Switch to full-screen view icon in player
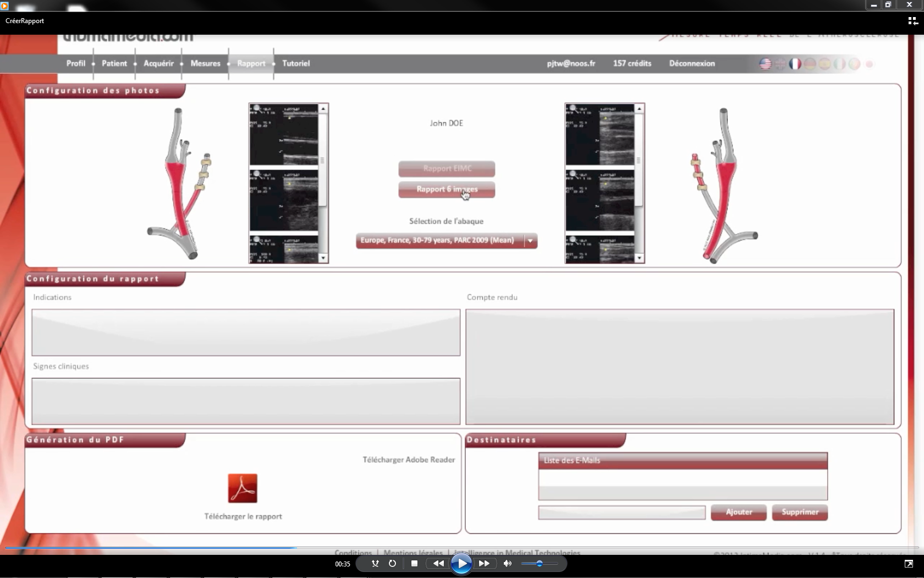The image size is (924, 578). 909,564
